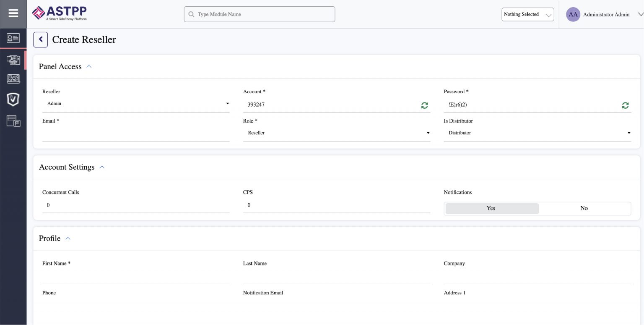Screen dimensions: 644x325
Task: Open the laptop settings icon in the sidebar
Action: (x=13, y=79)
